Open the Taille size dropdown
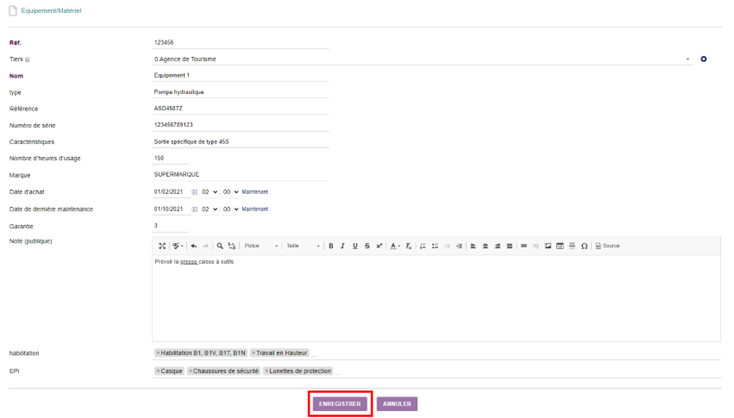Image resolution: width=734 pixels, height=418 pixels. coord(303,246)
